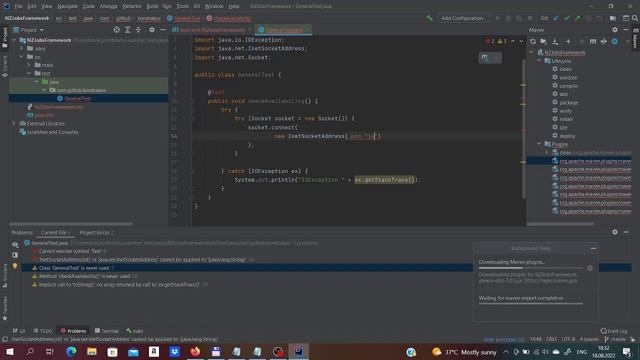Toggle the Maven tool window side tab

[635, 38]
